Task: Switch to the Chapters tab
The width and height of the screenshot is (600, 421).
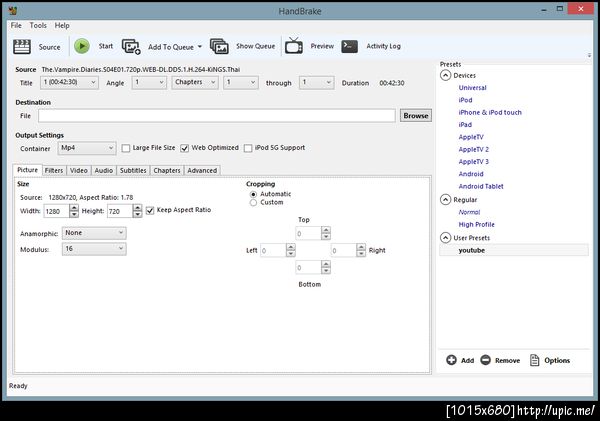Action: 167,170
